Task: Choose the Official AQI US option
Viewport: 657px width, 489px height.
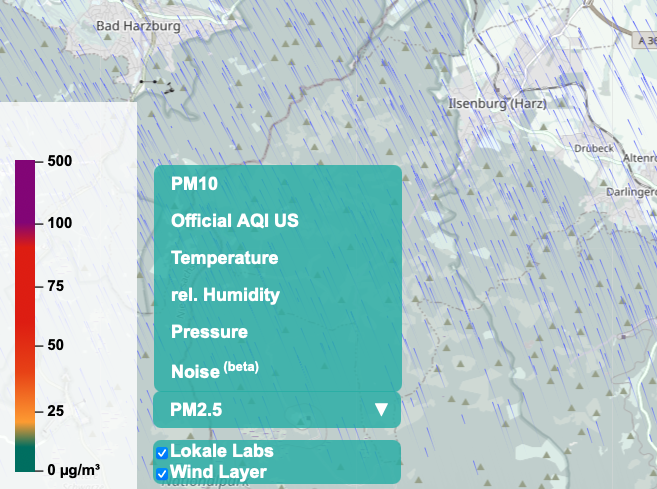Action: click(235, 221)
